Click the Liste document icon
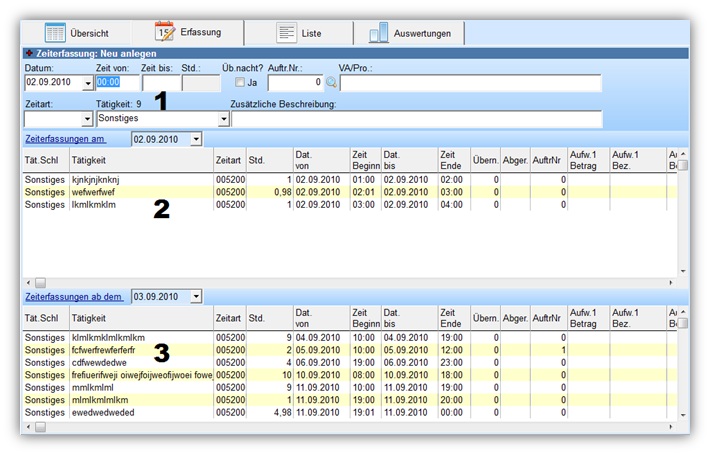The image size is (710, 455). (287, 33)
